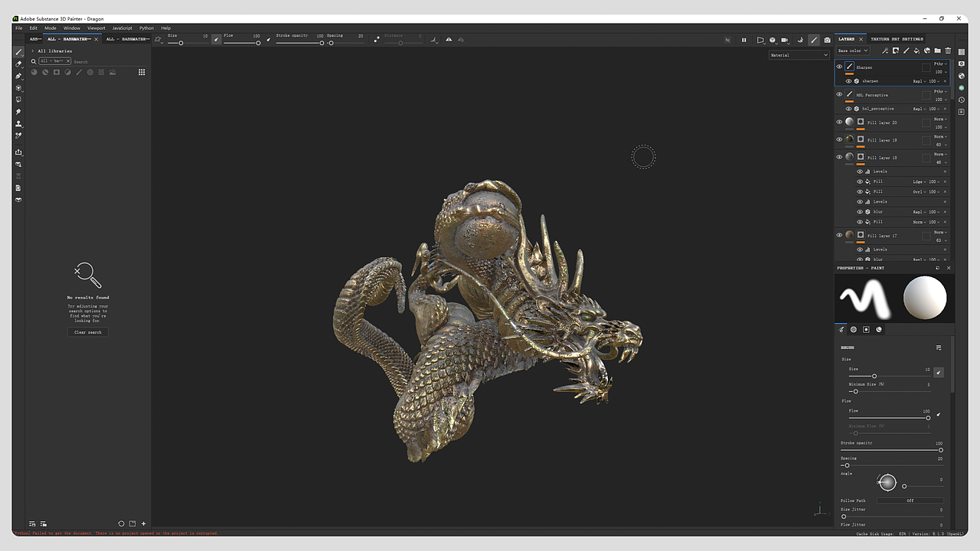This screenshot has height=551, width=980.
Task: Hide Fill layer 17
Action: pyautogui.click(x=839, y=236)
